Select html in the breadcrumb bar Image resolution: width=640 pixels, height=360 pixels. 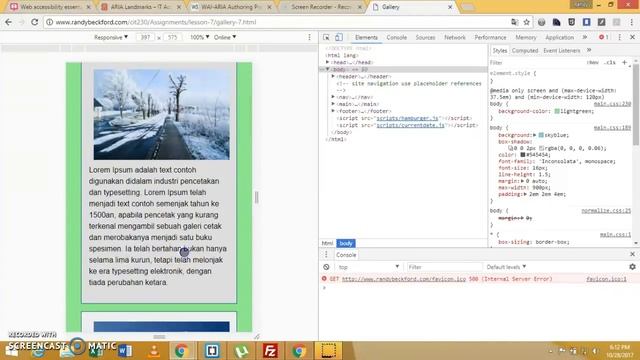coord(327,243)
